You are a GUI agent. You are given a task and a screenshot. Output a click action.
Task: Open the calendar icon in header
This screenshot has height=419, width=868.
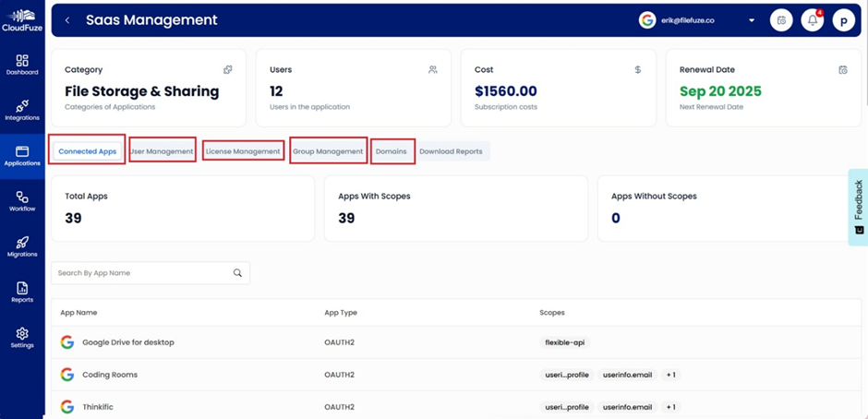pyautogui.click(x=781, y=20)
